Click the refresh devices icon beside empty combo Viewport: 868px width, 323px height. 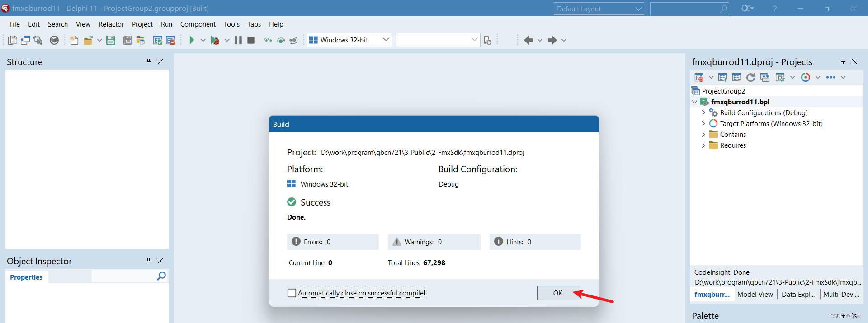coord(487,40)
